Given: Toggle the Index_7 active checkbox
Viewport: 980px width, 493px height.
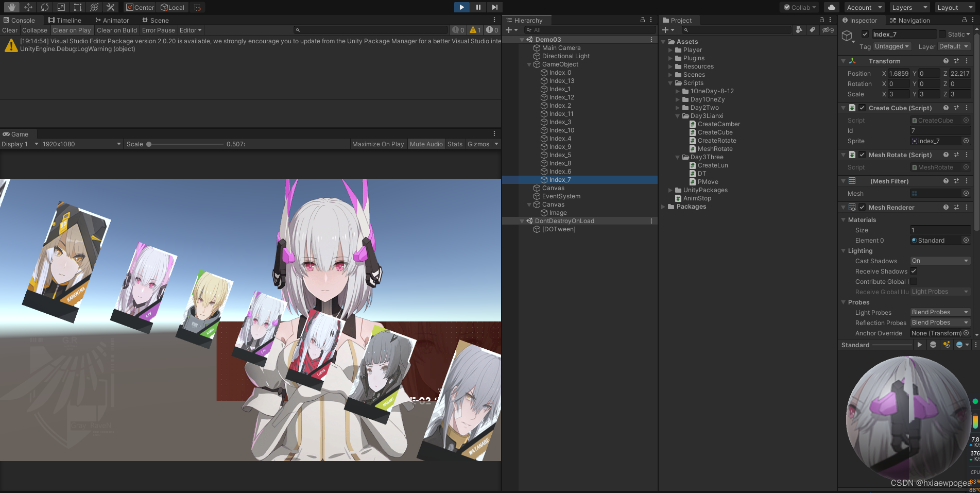Looking at the screenshot, I should tap(865, 35).
